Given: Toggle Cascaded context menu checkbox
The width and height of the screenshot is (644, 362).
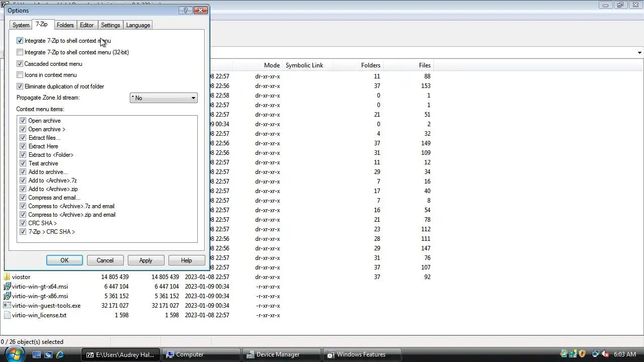Looking at the screenshot, I should 20,64.
